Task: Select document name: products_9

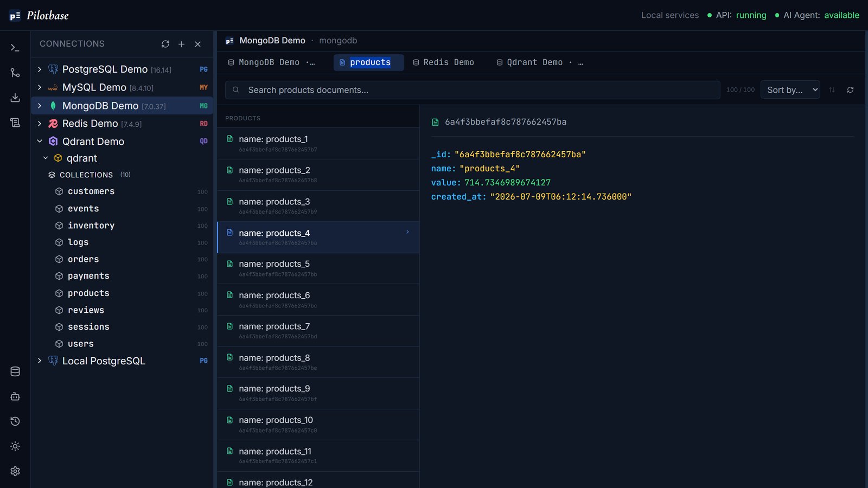Action: (x=318, y=393)
